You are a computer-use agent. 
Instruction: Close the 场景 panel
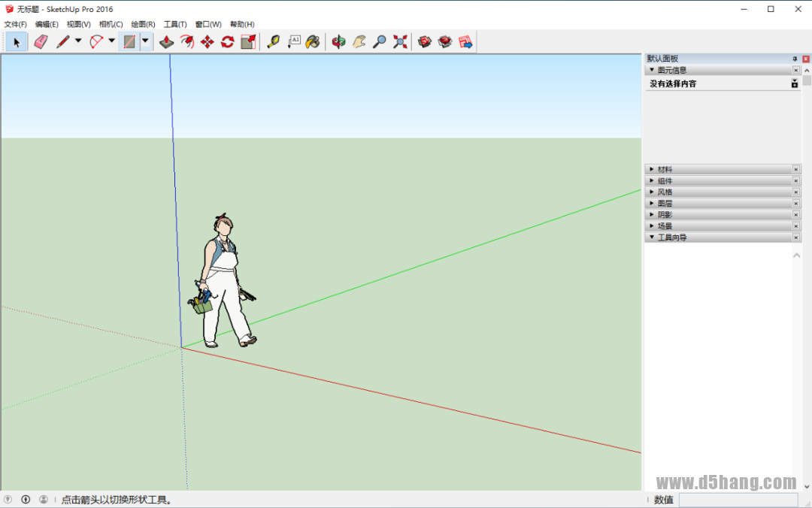796,225
